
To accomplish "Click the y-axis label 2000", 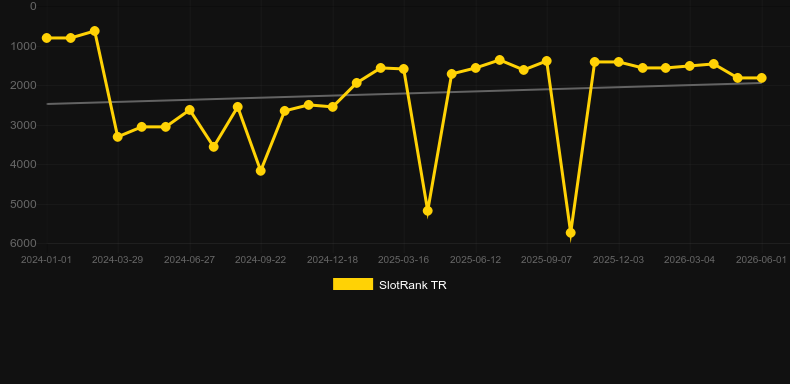I will [24, 85].
